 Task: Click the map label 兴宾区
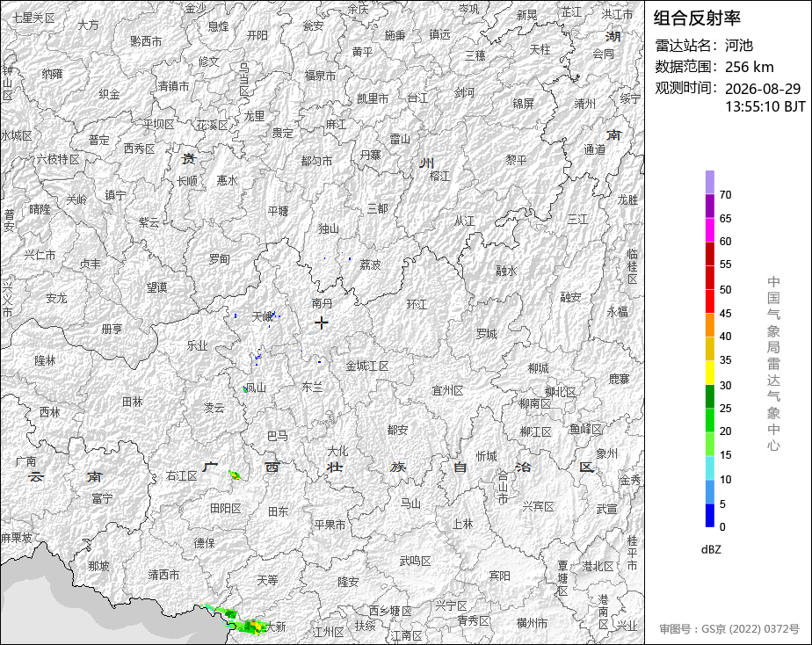[x=538, y=506]
